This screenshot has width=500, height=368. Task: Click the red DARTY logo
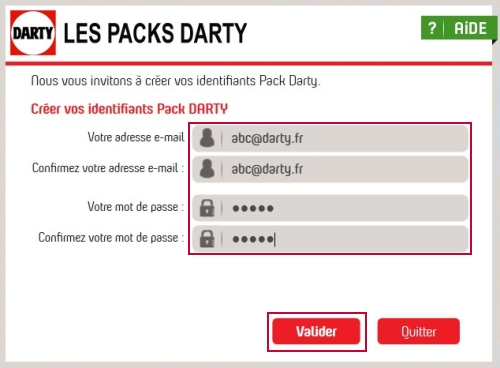(x=33, y=33)
